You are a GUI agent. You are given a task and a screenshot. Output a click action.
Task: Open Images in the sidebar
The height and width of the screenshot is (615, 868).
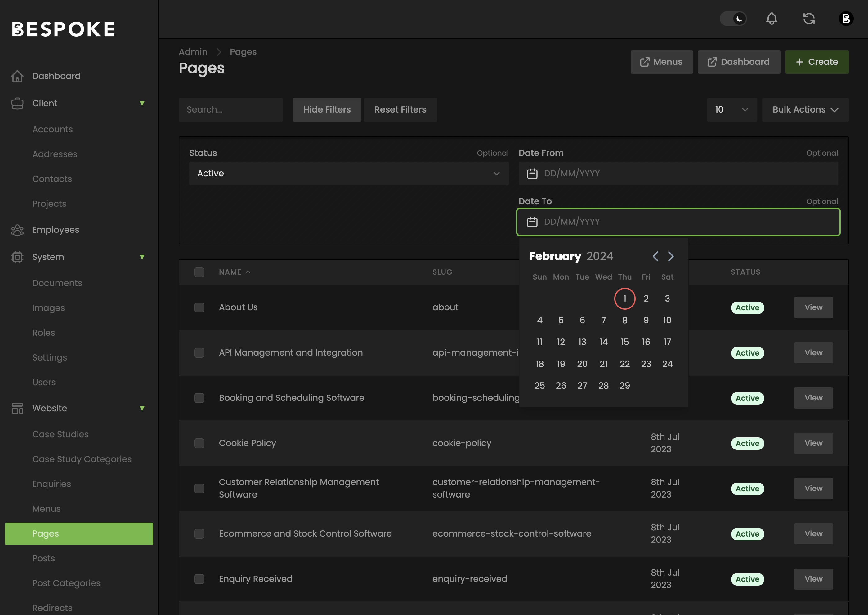(48, 308)
